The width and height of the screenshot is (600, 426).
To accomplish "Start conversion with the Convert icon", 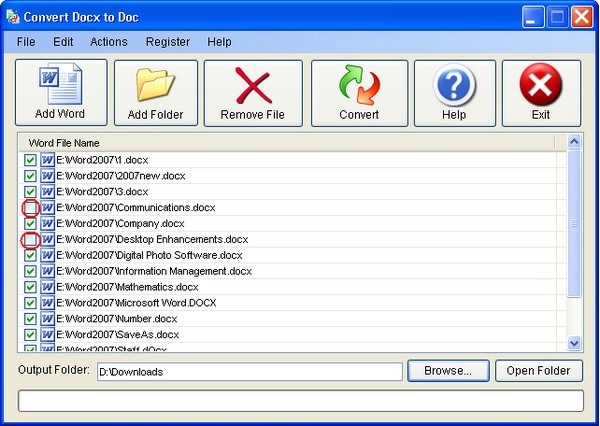I will point(359,84).
